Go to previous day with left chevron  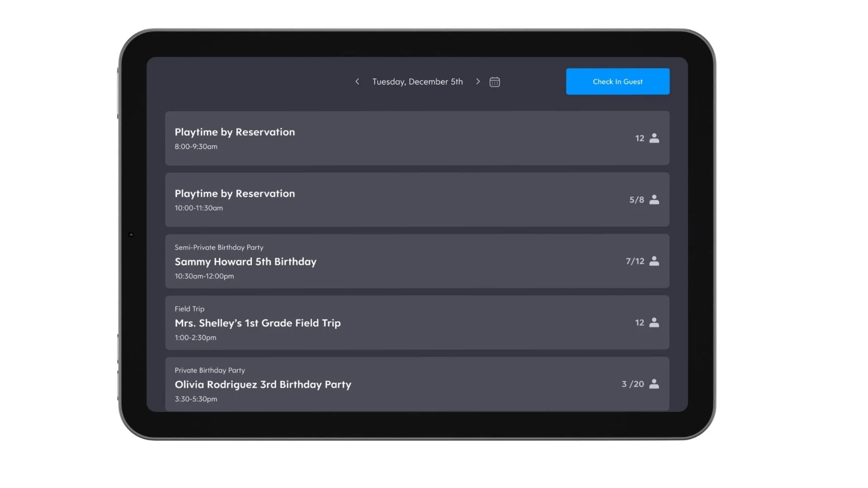[x=357, y=81]
